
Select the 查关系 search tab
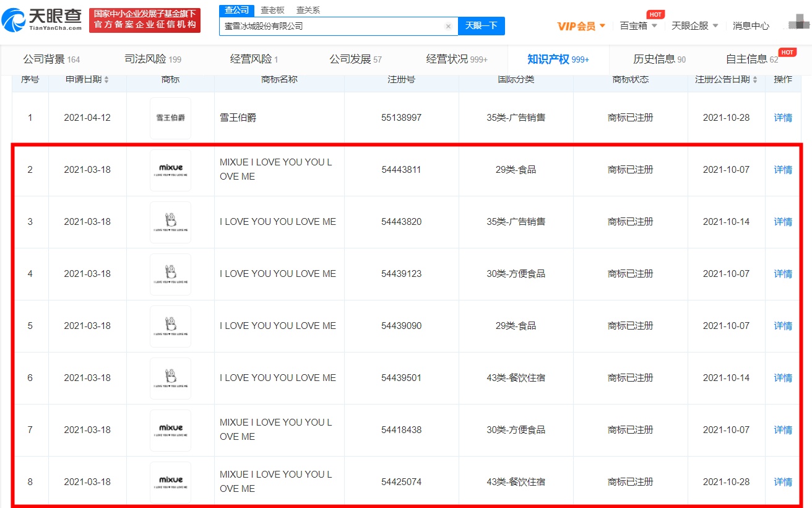(x=308, y=10)
